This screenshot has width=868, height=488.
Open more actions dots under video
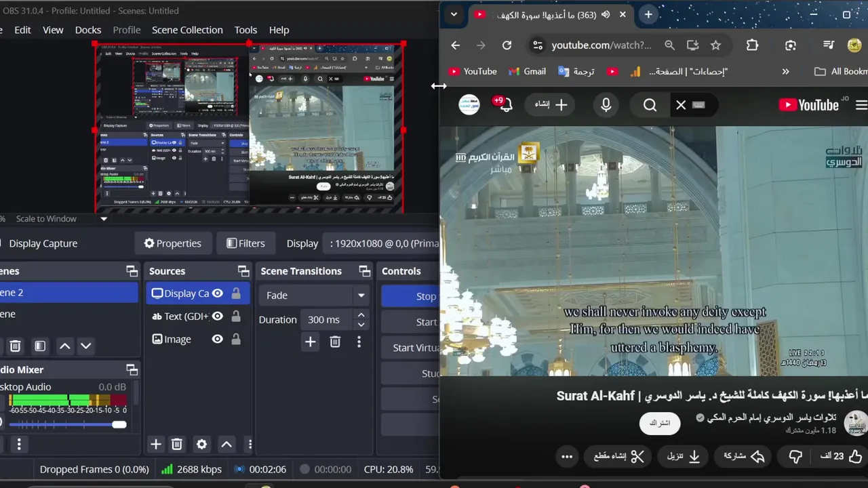tap(567, 457)
